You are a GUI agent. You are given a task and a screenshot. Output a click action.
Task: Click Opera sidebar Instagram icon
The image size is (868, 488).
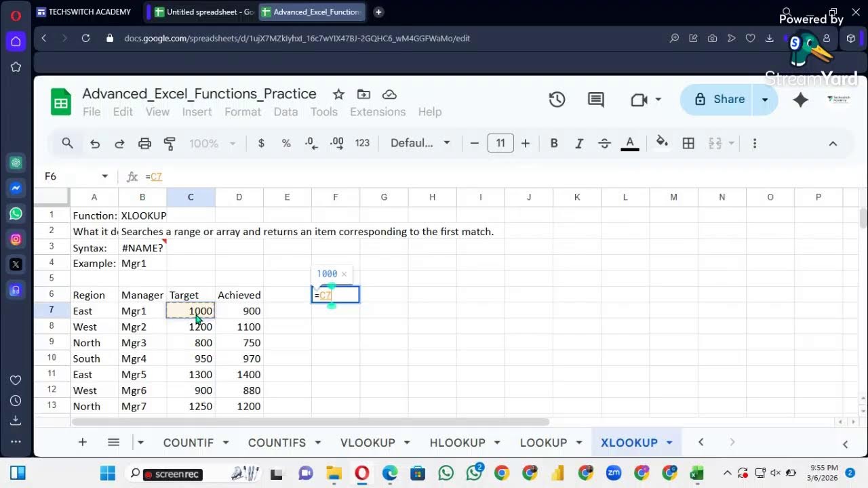click(x=16, y=239)
